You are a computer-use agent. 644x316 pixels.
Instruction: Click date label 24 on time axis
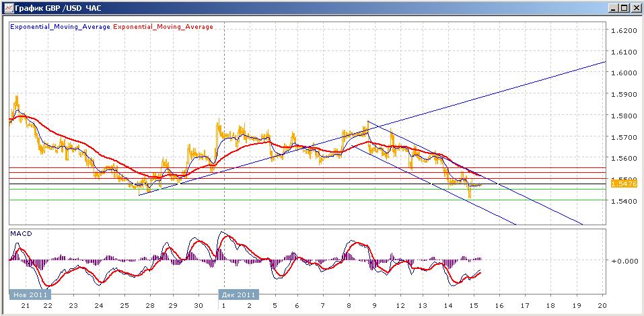(x=99, y=306)
